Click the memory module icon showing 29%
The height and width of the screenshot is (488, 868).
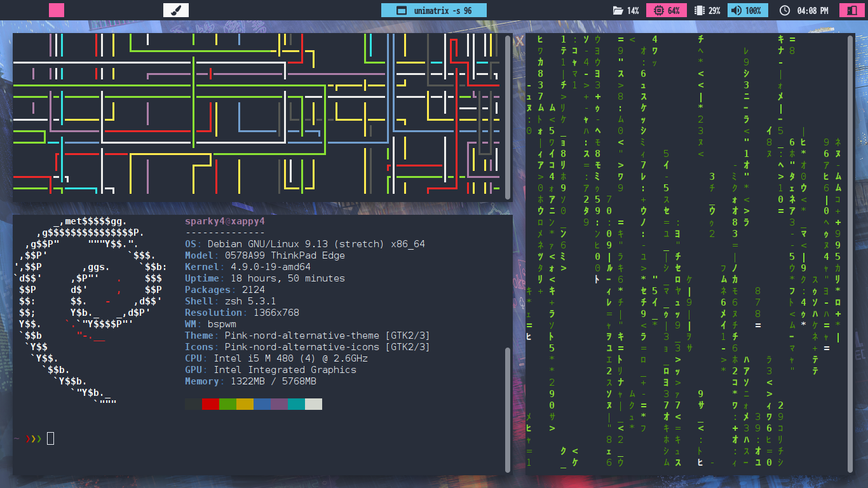tap(700, 10)
